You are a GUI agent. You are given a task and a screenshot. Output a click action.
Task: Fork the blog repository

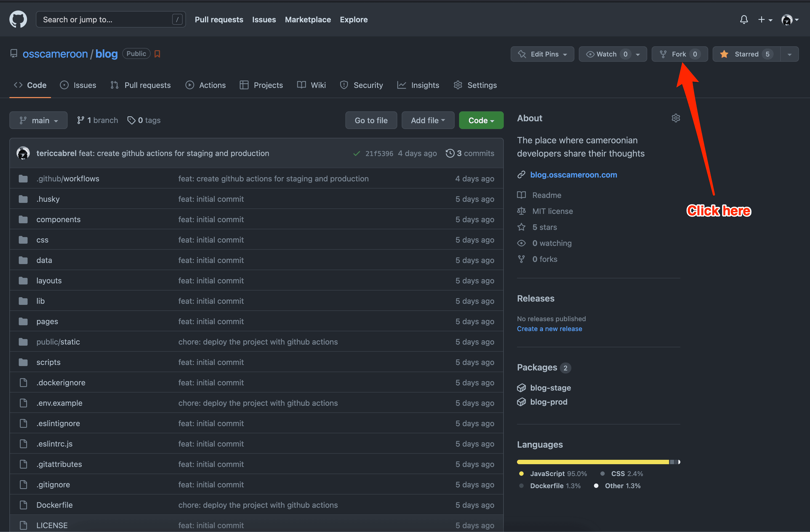(679, 54)
